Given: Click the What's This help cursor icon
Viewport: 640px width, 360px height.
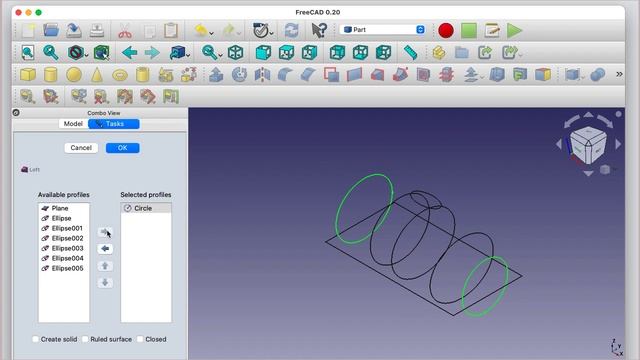Looking at the screenshot, I should point(319,30).
